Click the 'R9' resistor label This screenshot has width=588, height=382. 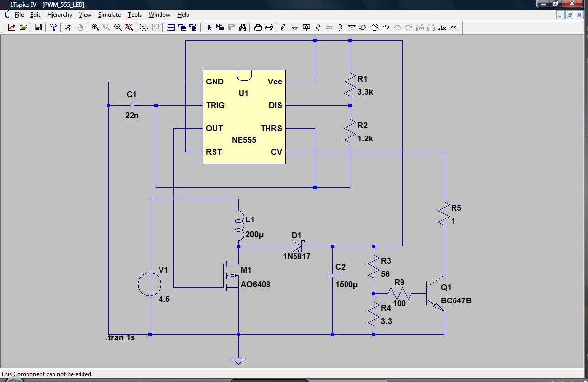click(x=399, y=282)
